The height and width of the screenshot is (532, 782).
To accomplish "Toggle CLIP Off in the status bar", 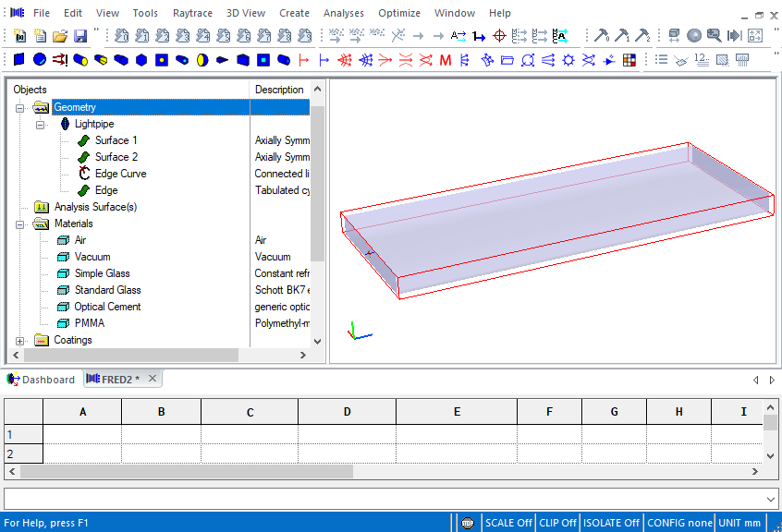I will click(558, 523).
